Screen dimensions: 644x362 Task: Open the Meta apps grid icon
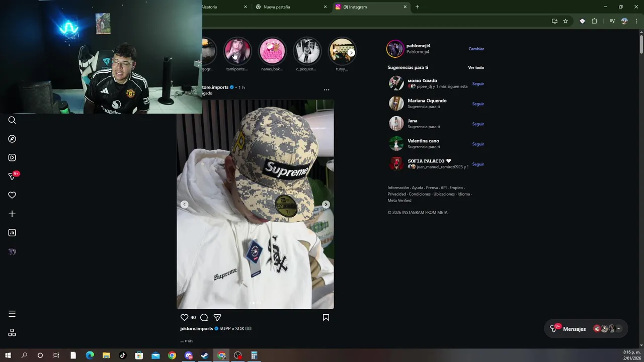tap(12, 333)
